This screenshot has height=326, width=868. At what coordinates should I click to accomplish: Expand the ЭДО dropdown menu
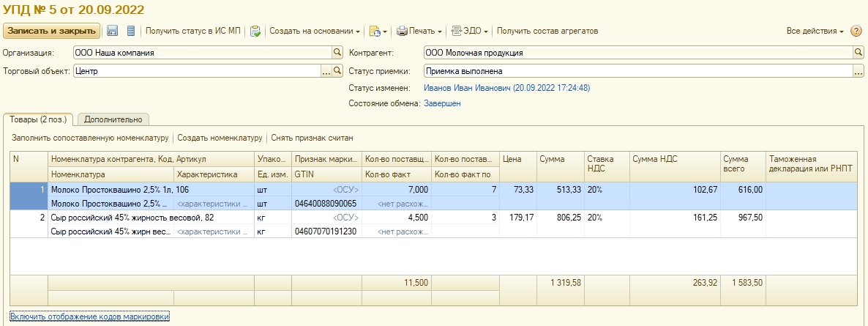click(470, 32)
